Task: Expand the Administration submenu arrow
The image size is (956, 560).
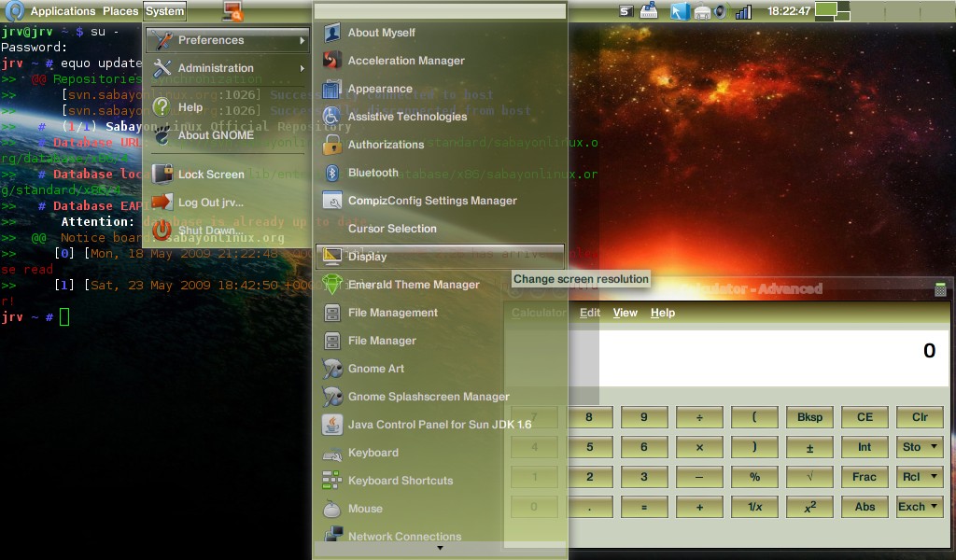Action: coord(302,68)
